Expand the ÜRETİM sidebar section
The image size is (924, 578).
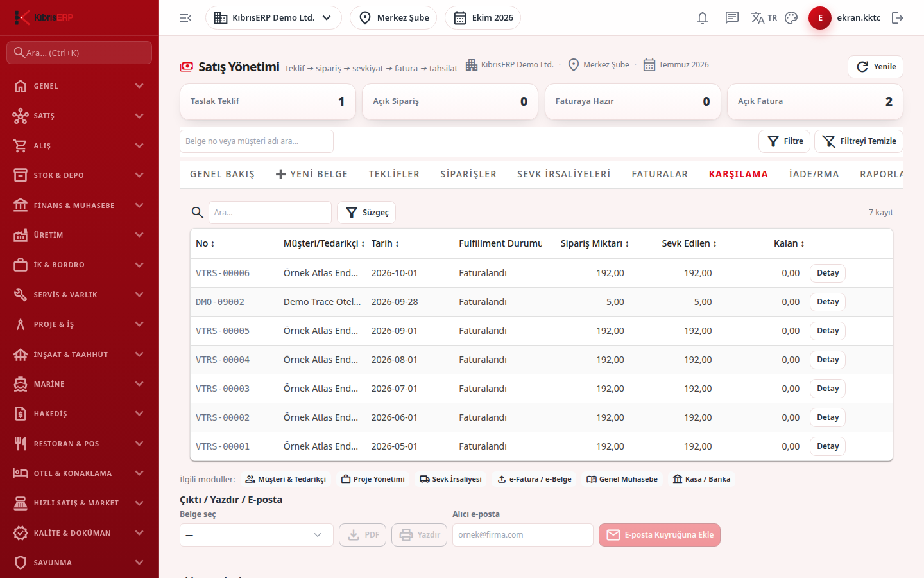click(x=80, y=235)
